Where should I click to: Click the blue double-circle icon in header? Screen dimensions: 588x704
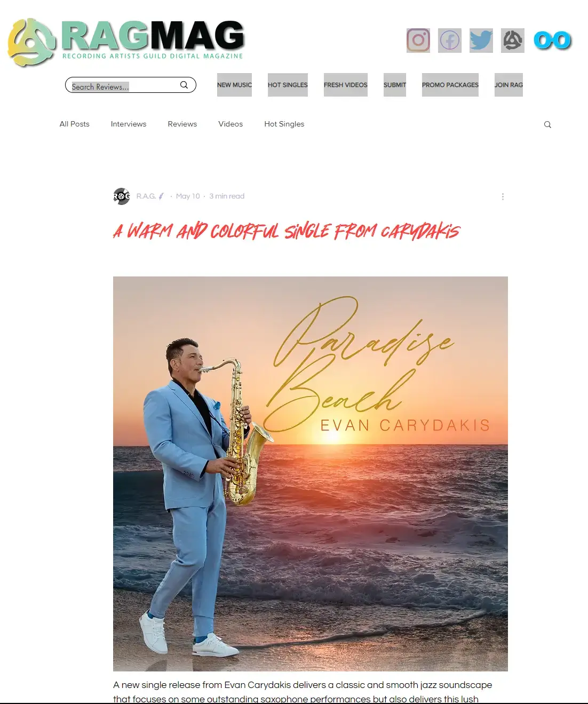[552, 41]
